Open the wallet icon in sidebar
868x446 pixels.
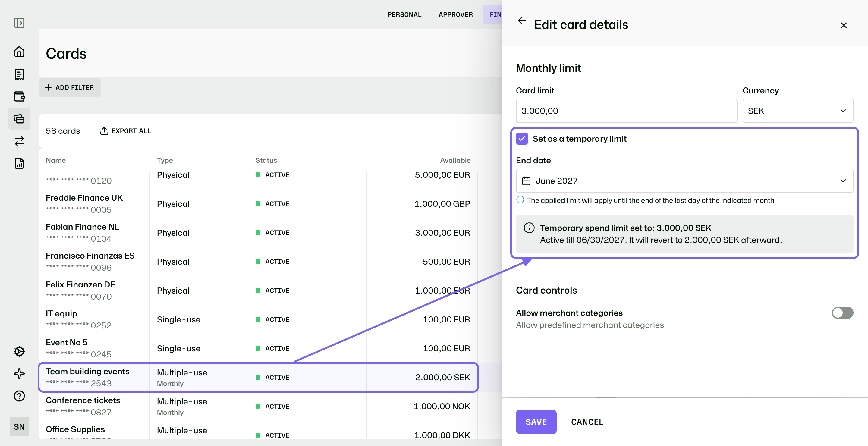(19, 96)
